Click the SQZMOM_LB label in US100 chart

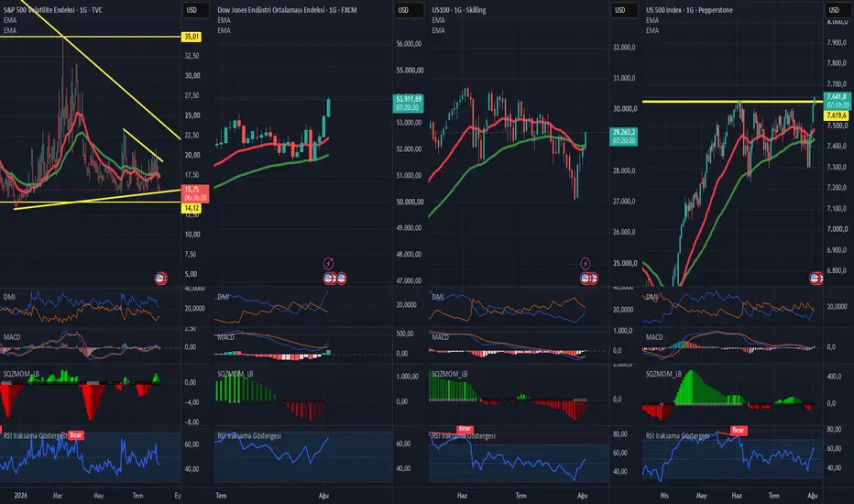point(450,374)
